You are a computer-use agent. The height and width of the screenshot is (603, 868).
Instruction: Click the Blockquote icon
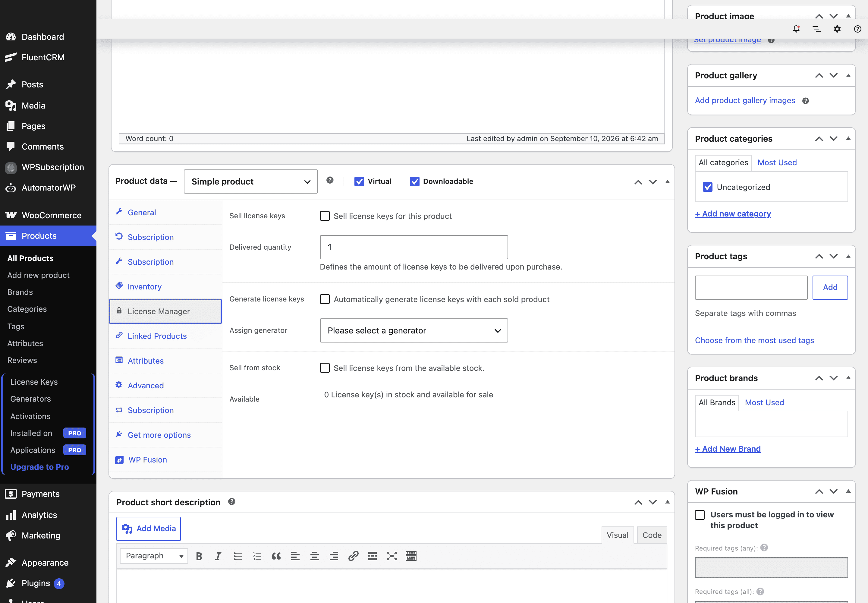[x=276, y=556]
